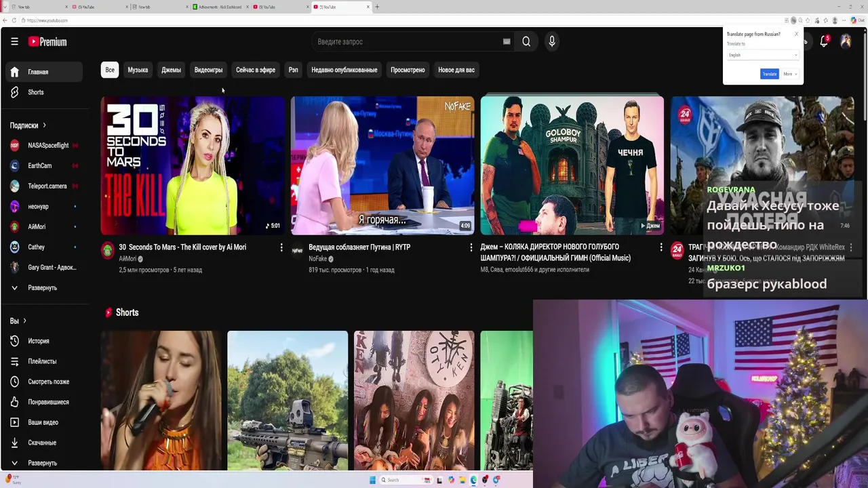This screenshot has width=868, height=488.
Task: Click AiMori channel avatar under first video
Action: point(107,251)
